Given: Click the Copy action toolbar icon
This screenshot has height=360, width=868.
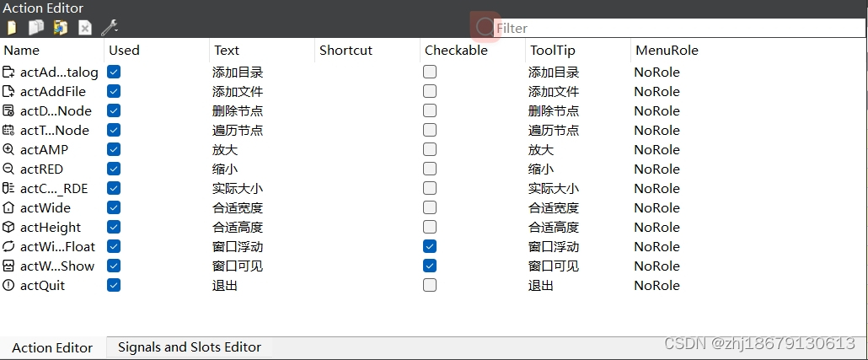Looking at the screenshot, I should click(36, 28).
